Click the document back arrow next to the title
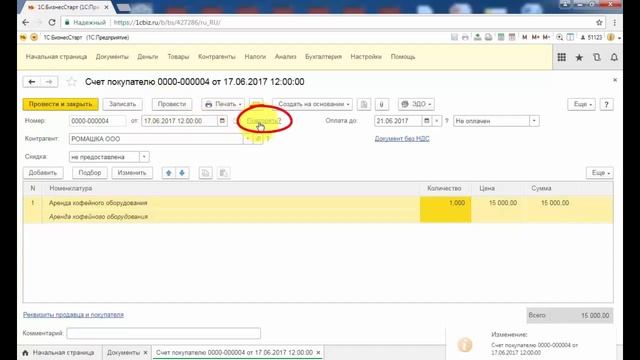This screenshot has width=640, height=360. [x=31, y=82]
